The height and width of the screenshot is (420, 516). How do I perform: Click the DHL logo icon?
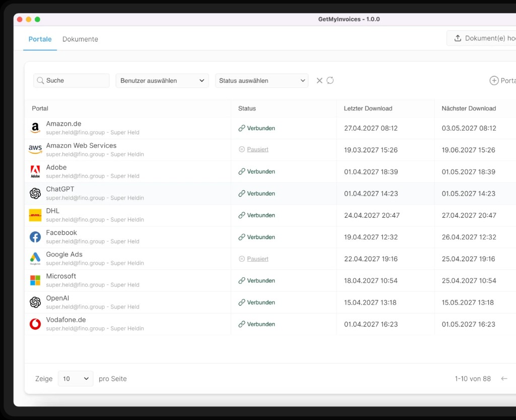35,215
